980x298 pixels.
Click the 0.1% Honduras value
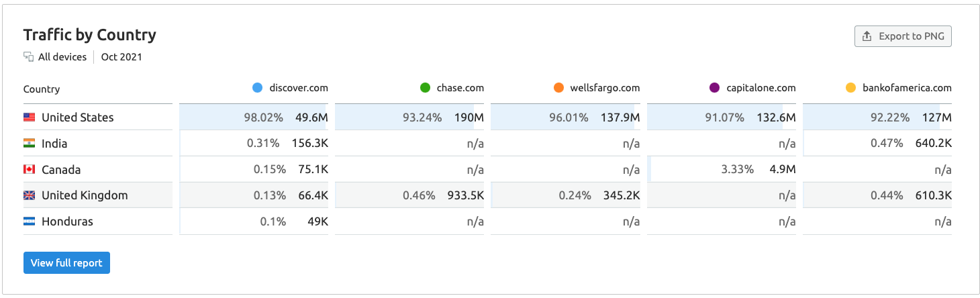(x=273, y=221)
